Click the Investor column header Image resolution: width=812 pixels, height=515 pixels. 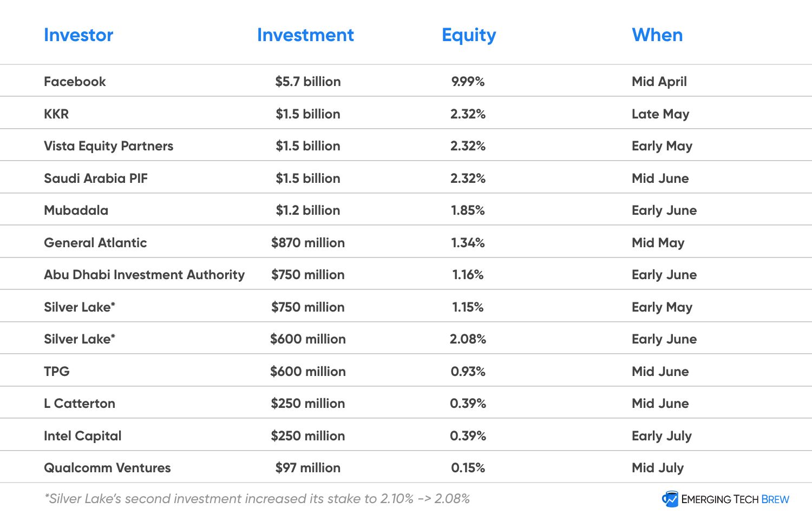pyautogui.click(x=78, y=35)
